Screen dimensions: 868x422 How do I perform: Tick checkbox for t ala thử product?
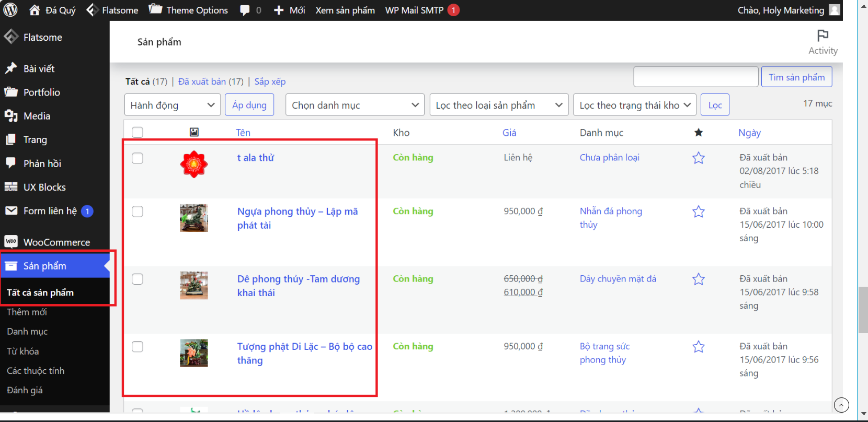coord(138,158)
